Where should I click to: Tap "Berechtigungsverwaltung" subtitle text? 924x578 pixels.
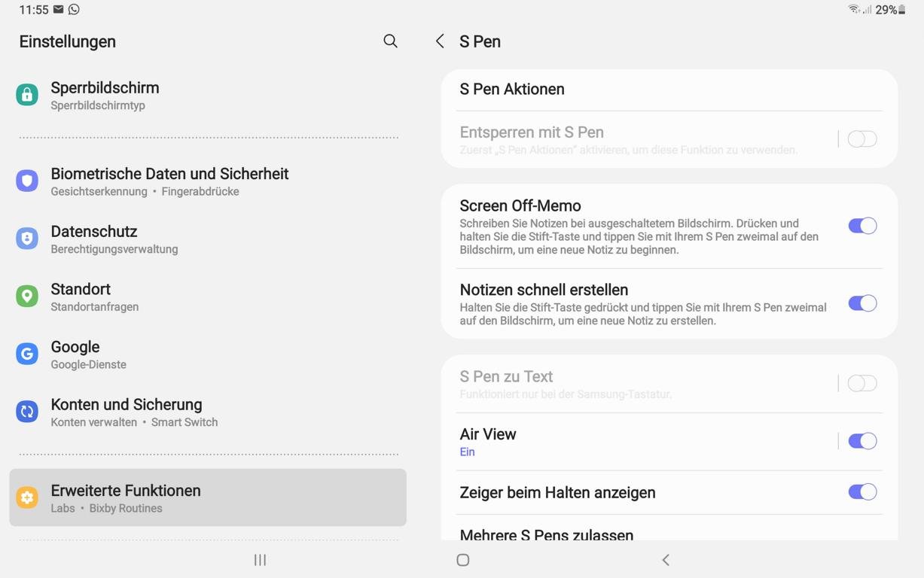coord(114,250)
